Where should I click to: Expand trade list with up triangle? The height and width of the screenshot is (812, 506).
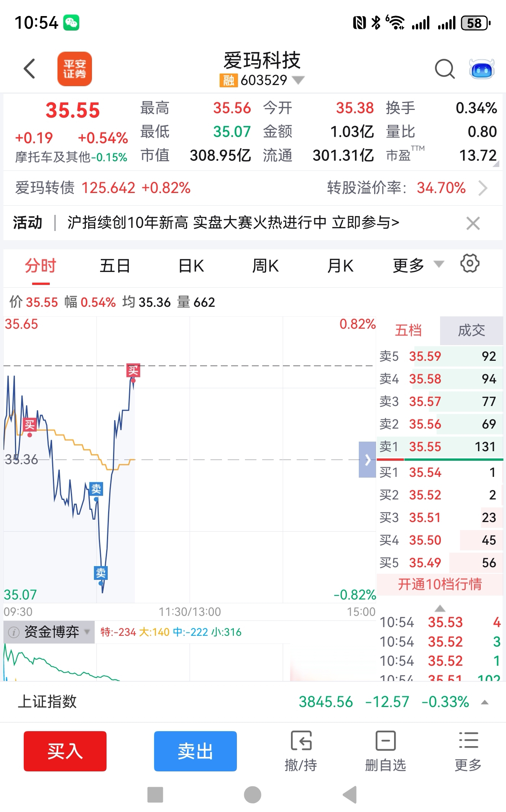pos(440,609)
